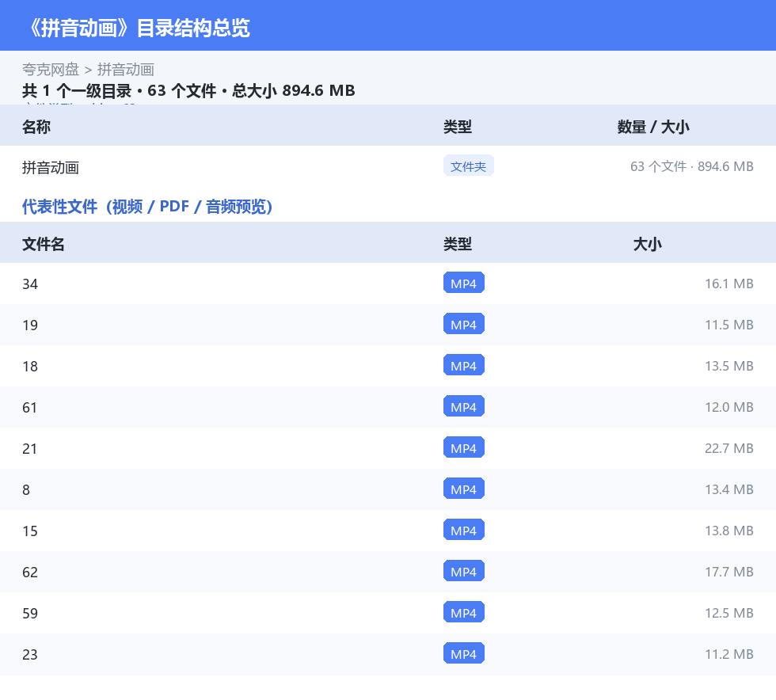Click the MP4 badge for file 18

coord(464,365)
